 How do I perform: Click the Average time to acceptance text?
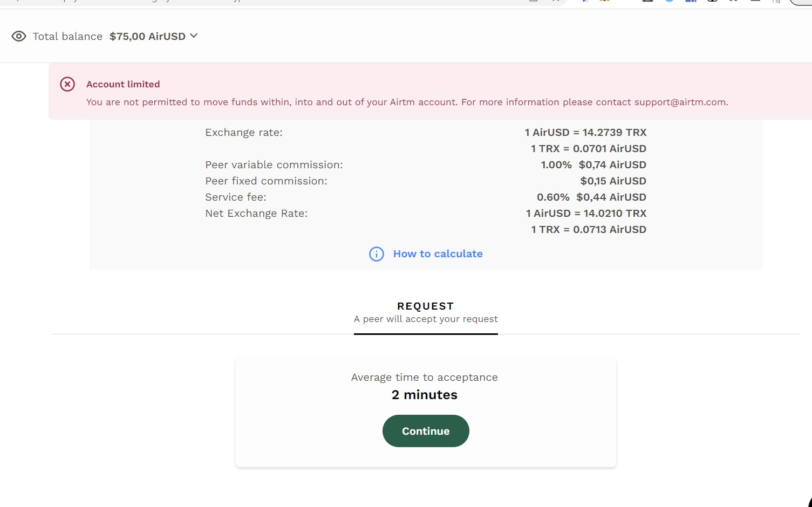pos(425,378)
